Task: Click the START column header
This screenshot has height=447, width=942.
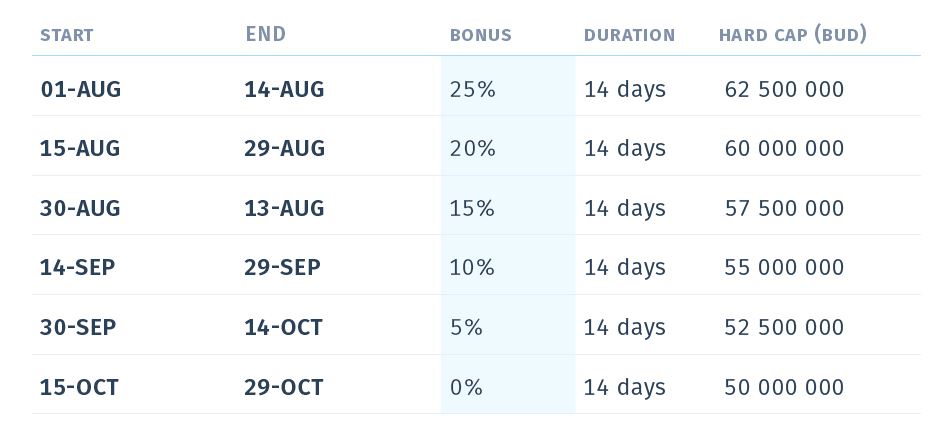Action: [x=66, y=35]
